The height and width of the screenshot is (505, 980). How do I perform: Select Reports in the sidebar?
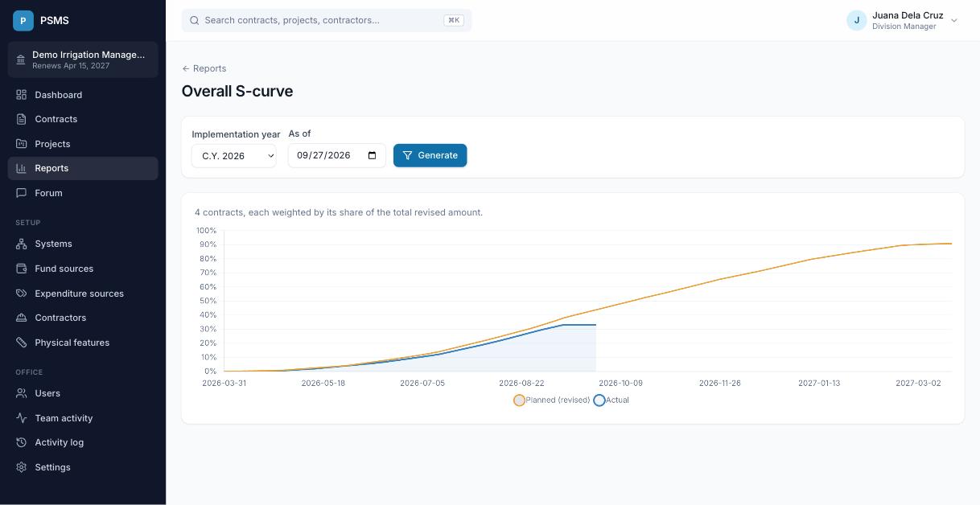83,168
